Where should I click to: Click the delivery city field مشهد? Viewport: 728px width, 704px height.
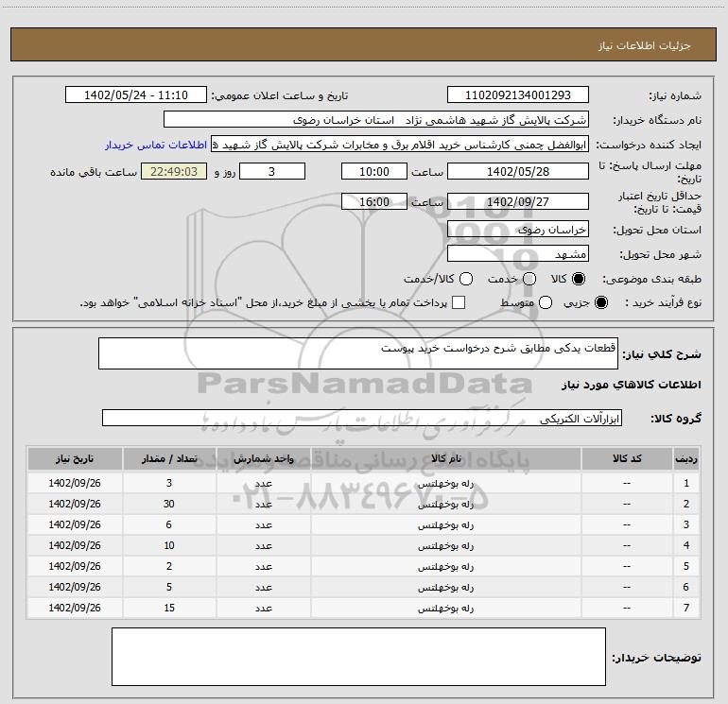click(517, 254)
